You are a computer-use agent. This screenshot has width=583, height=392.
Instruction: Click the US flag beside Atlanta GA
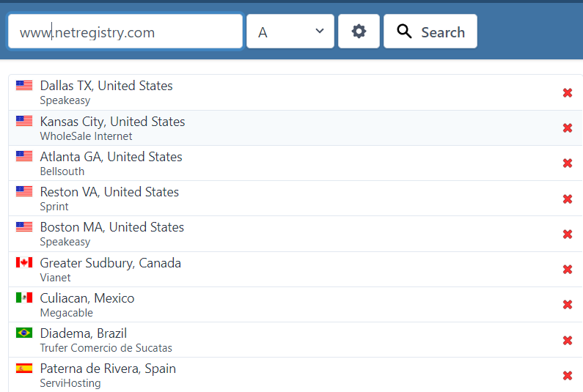[24, 156]
